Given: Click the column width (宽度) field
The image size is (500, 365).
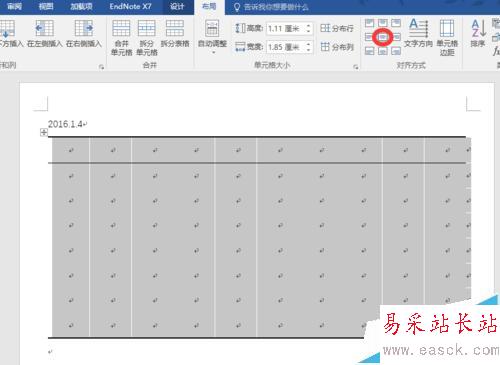Looking at the screenshot, I should click(x=286, y=47).
